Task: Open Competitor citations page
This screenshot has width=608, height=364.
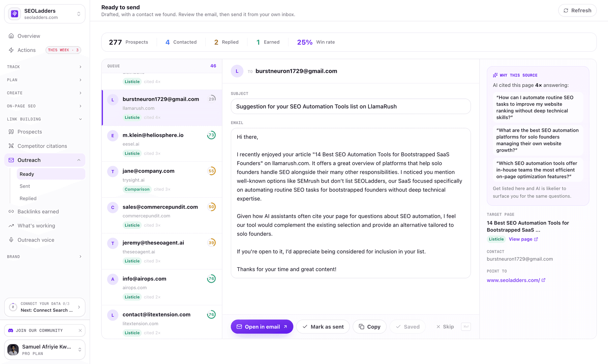Action: click(45, 146)
